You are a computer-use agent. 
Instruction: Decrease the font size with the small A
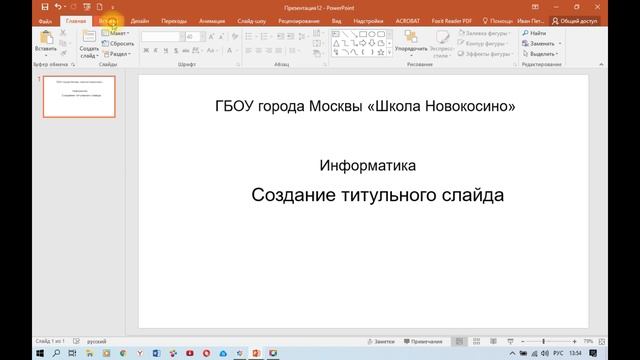tap(221, 37)
